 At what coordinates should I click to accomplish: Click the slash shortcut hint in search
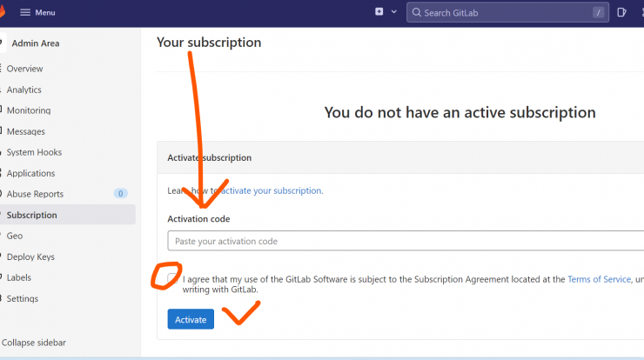599,13
